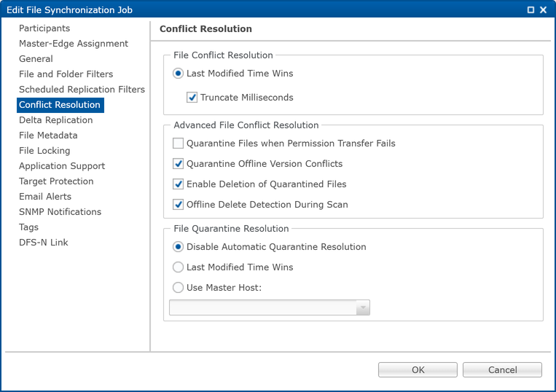Open File and Folder Filters
Image resolution: width=556 pixels, height=392 pixels.
tap(66, 74)
